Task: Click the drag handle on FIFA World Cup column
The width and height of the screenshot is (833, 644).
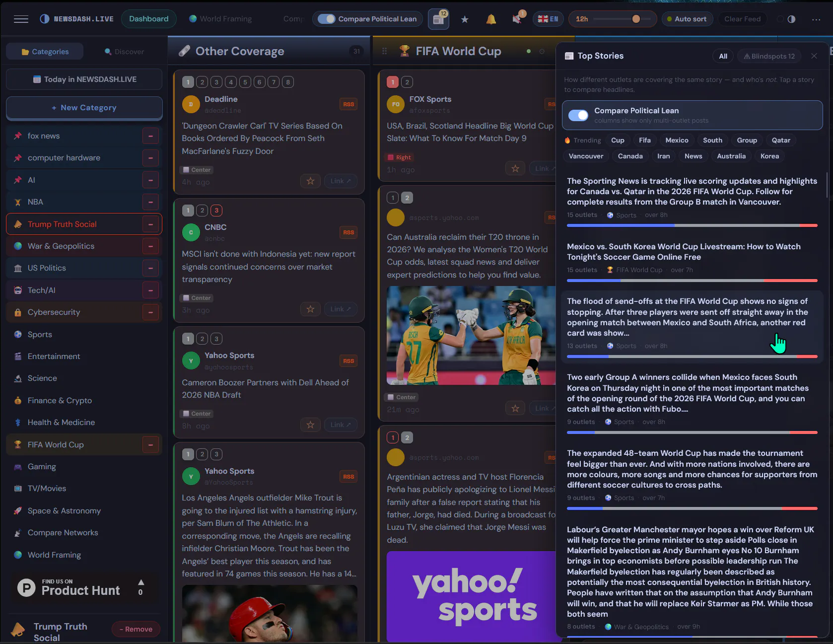Action: pyautogui.click(x=384, y=51)
